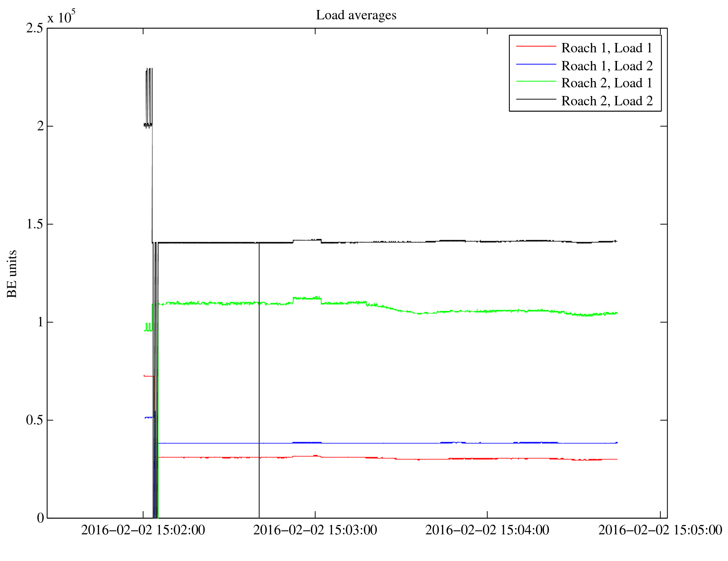Screen dimensions: 728x561
Task: Click the 'Load averages' plot title
Action: click(x=356, y=15)
